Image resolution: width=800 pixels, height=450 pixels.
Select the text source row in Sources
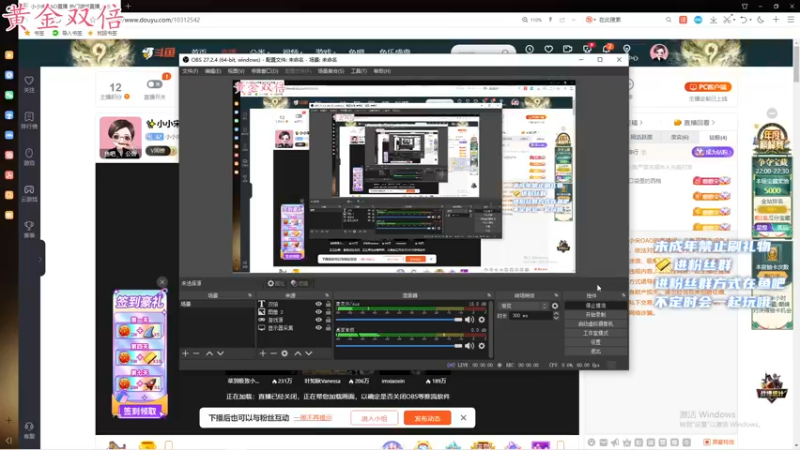(x=292, y=304)
